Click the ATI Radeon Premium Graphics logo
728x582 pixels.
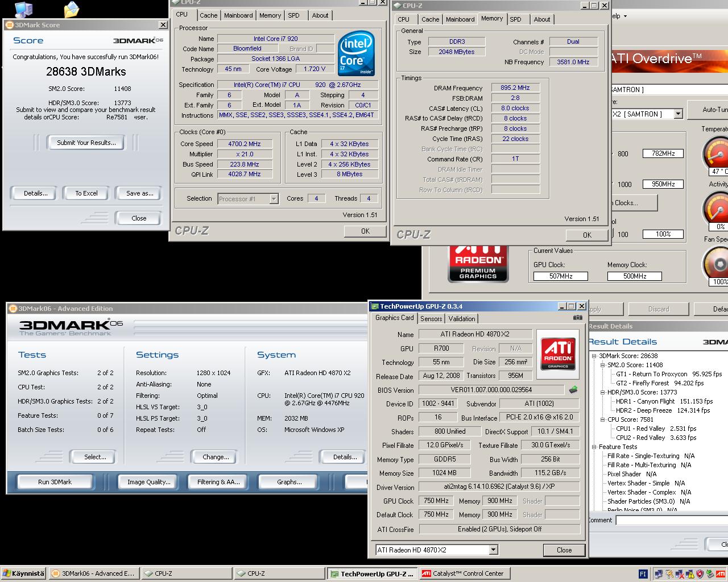pos(478,263)
